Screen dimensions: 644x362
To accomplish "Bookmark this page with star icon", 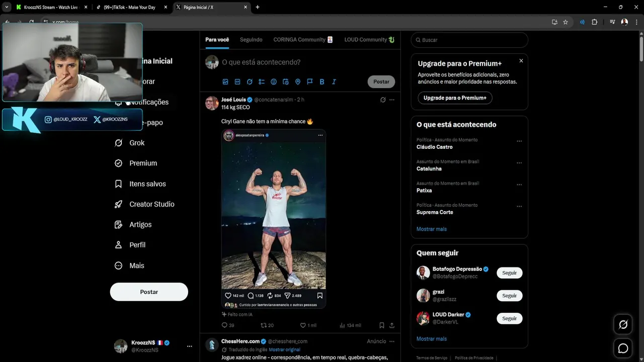I will click(566, 22).
